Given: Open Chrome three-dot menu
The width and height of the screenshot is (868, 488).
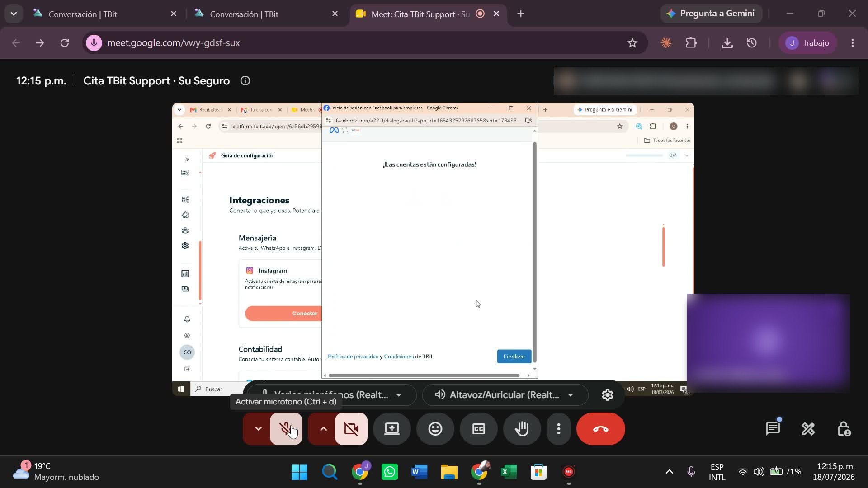Looking at the screenshot, I should point(853,43).
